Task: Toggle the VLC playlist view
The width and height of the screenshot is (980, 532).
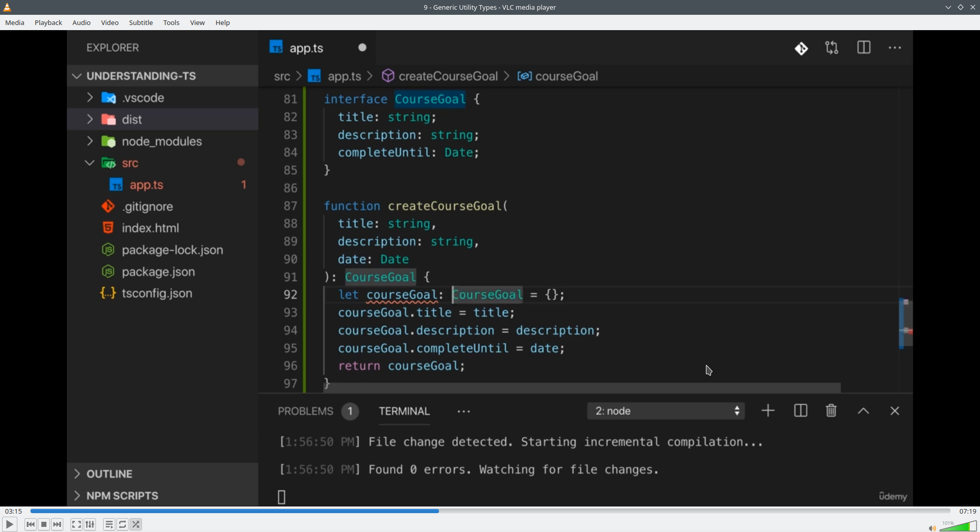Action: click(109, 524)
